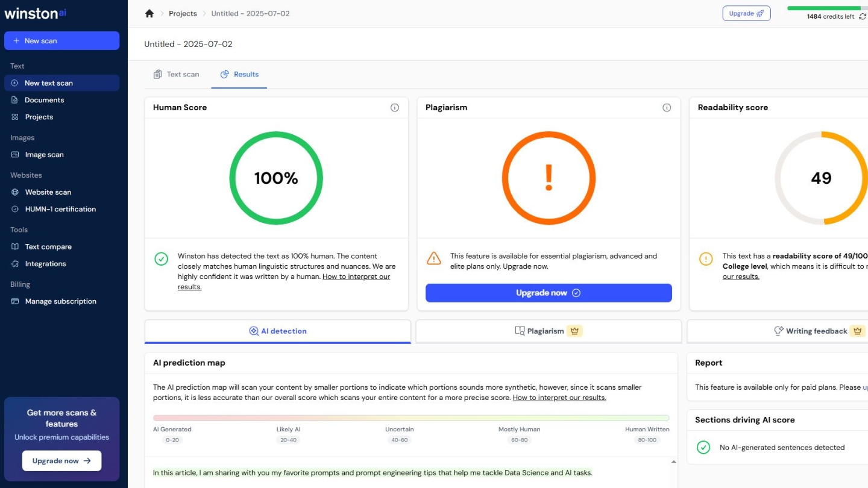Click the Text compare book icon
Viewport: 868px width, 488px height.
(x=15, y=246)
